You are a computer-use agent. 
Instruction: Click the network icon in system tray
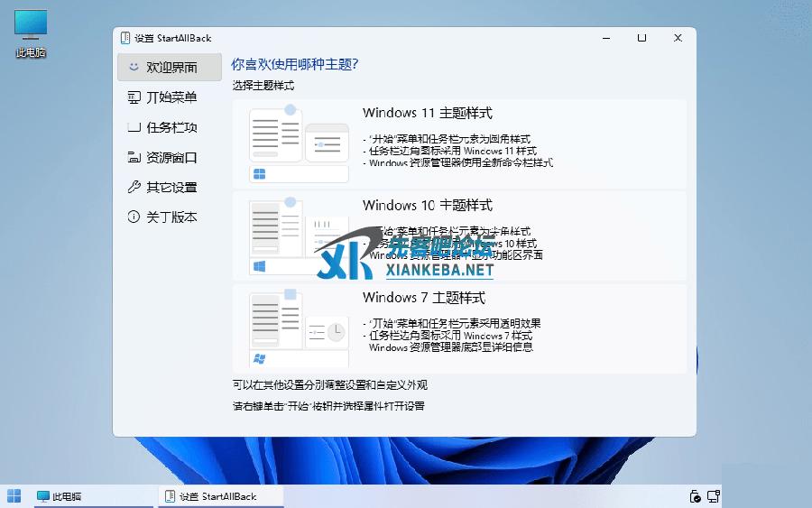[x=713, y=496]
